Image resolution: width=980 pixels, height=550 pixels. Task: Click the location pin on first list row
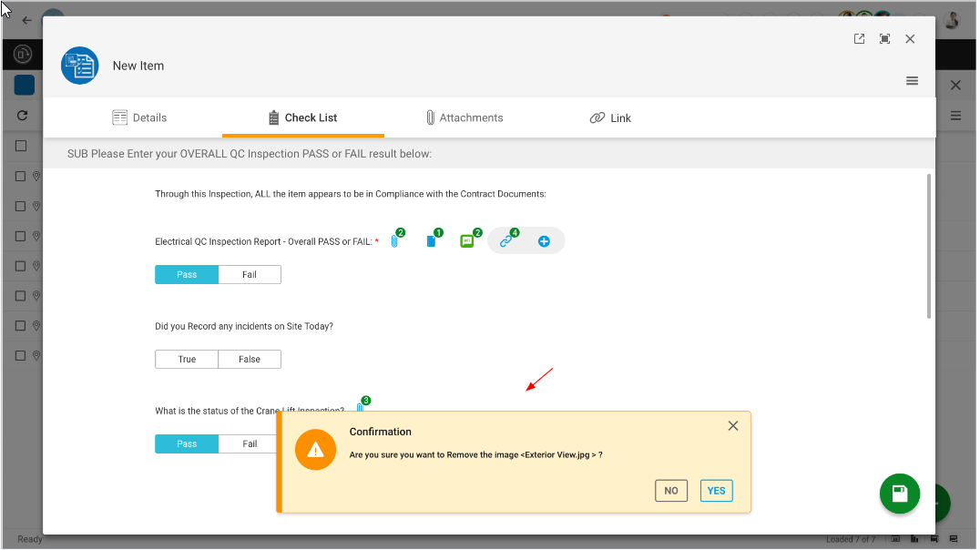(x=36, y=177)
